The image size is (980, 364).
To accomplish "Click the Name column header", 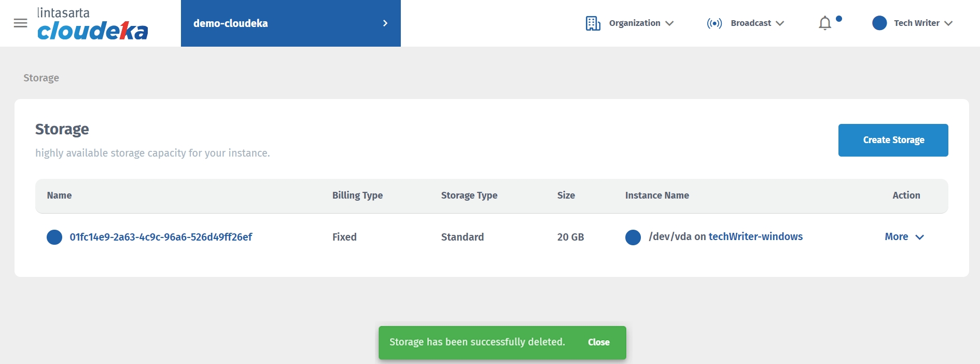I will (x=59, y=195).
